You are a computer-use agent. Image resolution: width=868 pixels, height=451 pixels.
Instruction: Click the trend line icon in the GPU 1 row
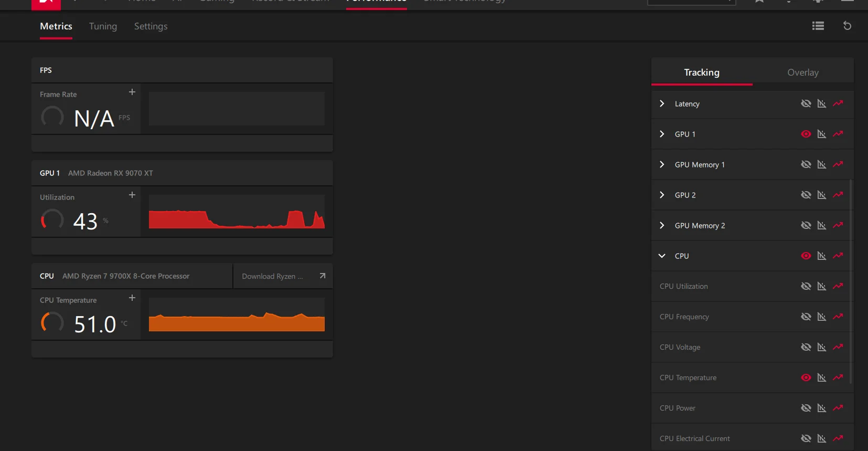[838, 134]
